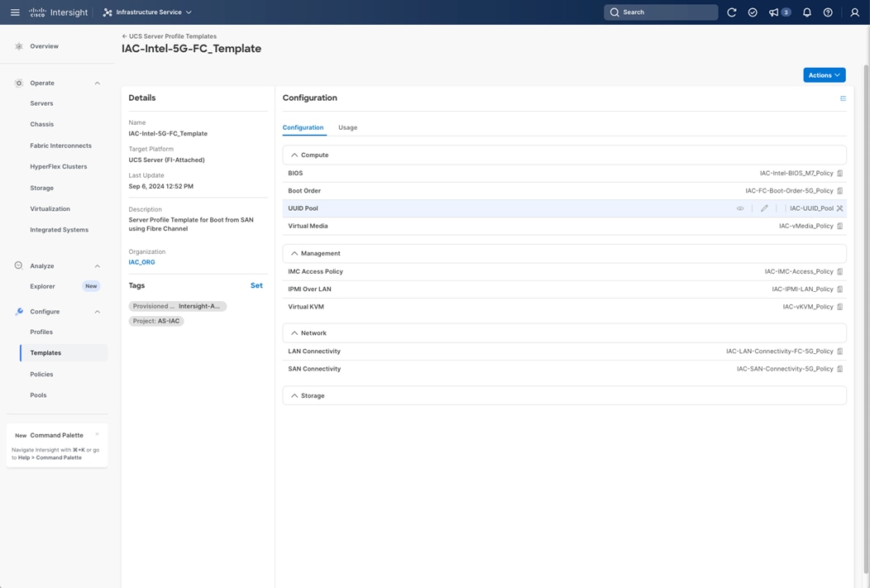
Task: Collapse the Compute section
Action: click(294, 155)
